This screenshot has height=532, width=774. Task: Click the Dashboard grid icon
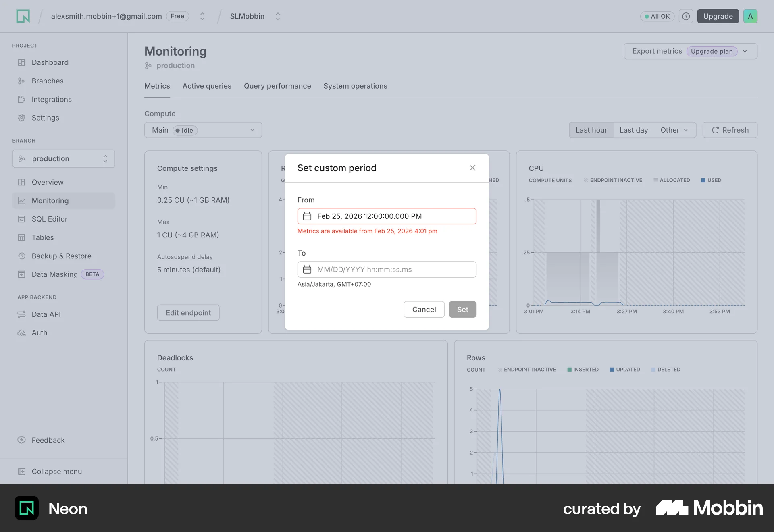tap(21, 62)
